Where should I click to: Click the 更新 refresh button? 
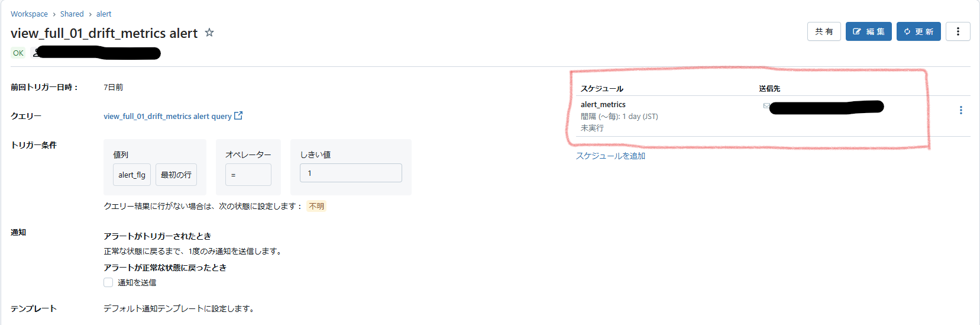(x=918, y=31)
